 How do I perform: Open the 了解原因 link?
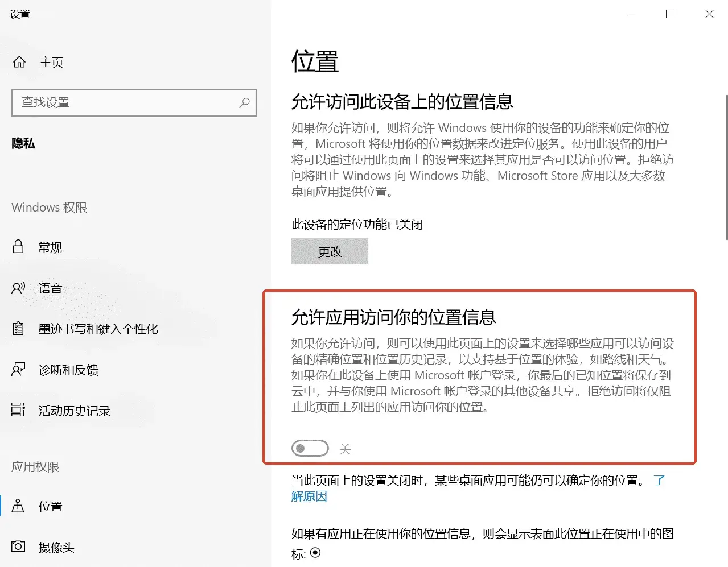click(x=309, y=496)
